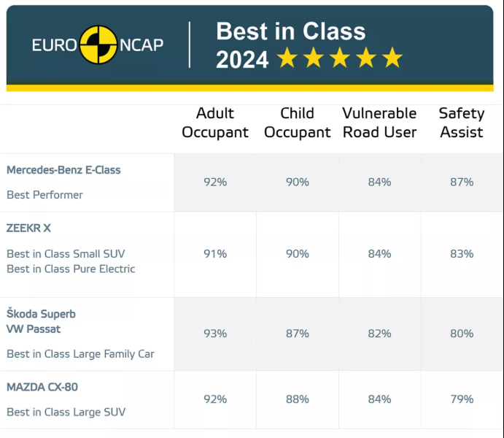This screenshot has width=504, height=438.
Task: Select the Adult Occupant column header
Action: 215,123
